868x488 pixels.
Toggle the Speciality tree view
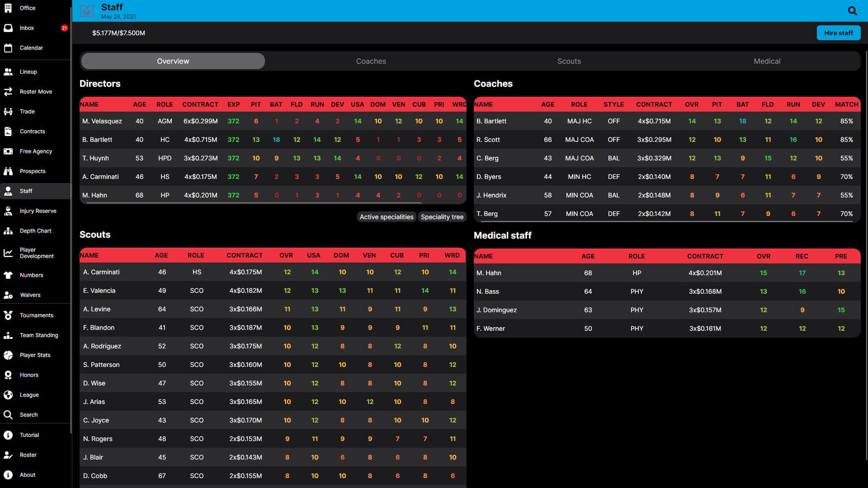(442, 217)
